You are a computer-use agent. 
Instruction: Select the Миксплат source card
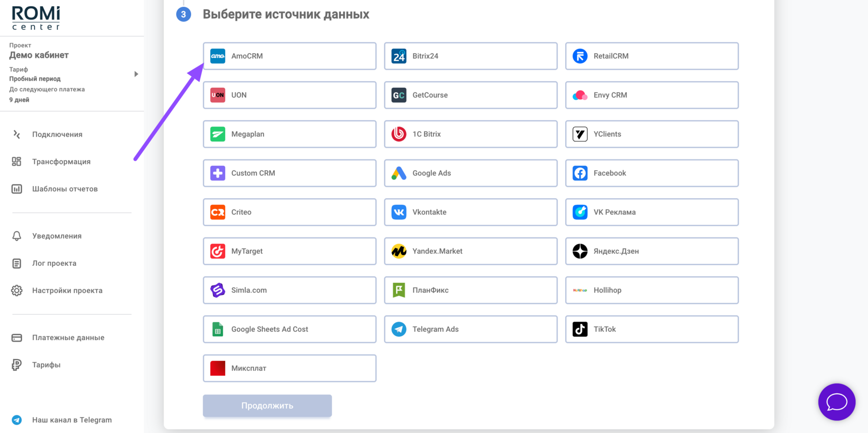coord(289,368)
